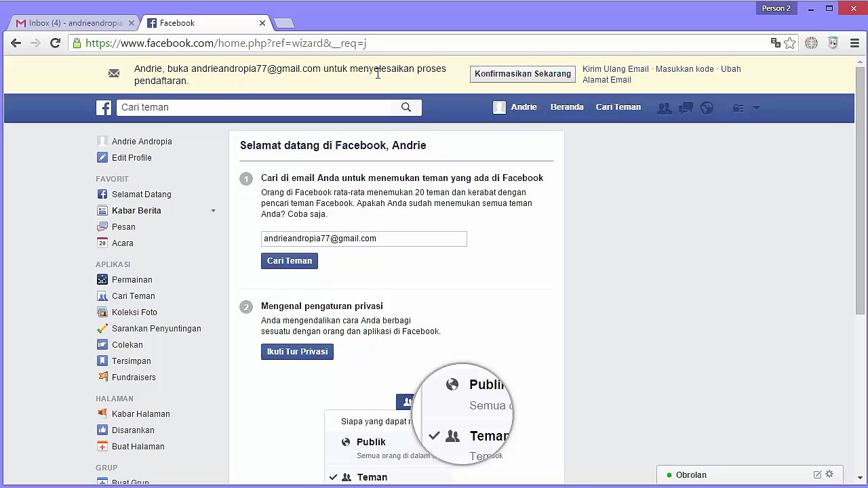Open the Andrie profile link in the top bar

coord(524,107)
